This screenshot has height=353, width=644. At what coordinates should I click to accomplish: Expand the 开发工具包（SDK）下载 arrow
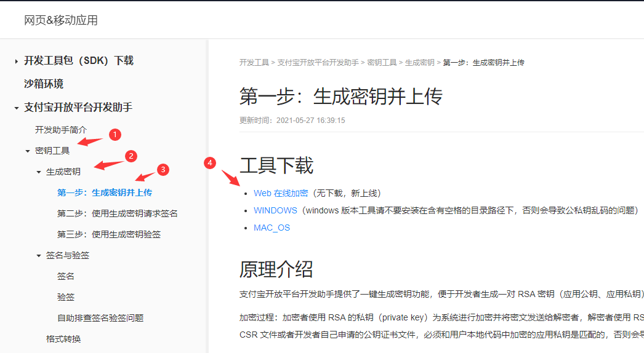tap(16, 61)
